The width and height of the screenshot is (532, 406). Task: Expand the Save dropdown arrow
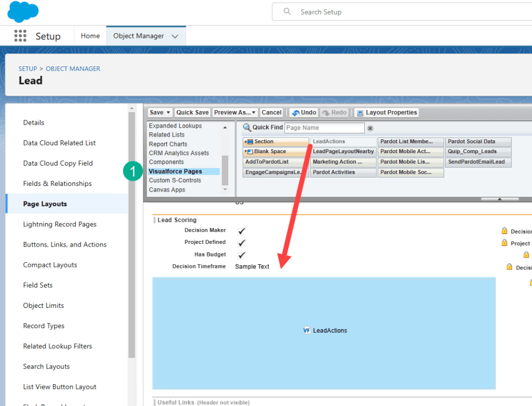click(x=168, y=113)
